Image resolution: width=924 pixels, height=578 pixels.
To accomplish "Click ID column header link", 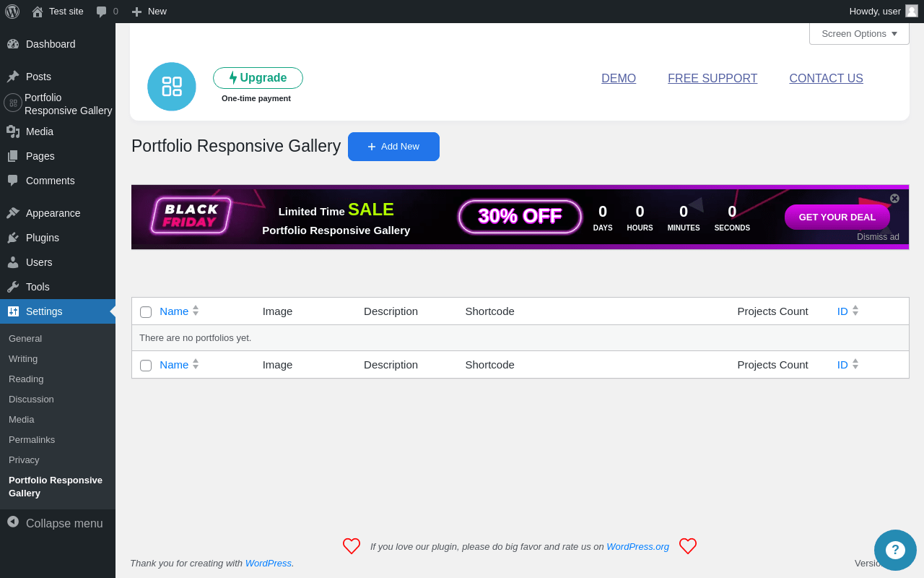I will tap(842, 311).
